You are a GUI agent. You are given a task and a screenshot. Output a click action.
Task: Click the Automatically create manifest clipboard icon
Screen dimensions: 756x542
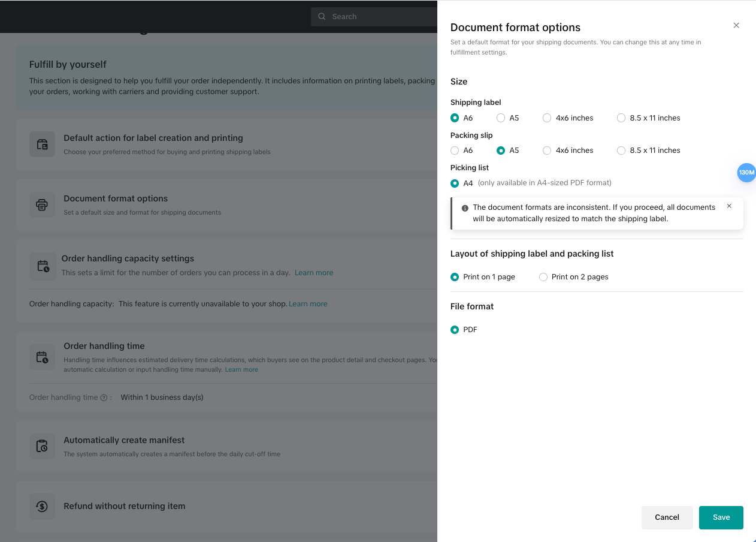42,446
